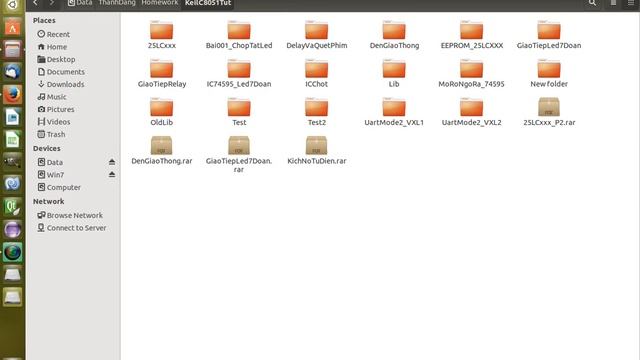The image size is (640, 360).
Task: Open Trash in sidebar
Action: (51, 134)
